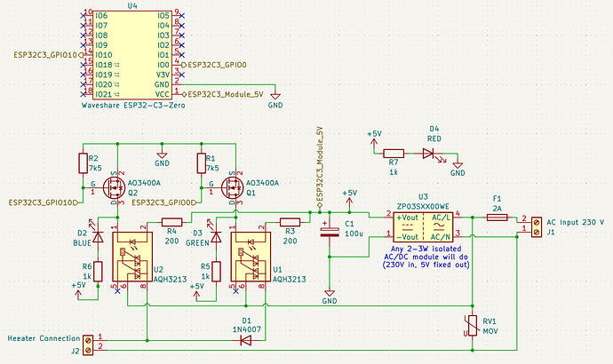The height and width of the screenshot is (364, 613).
Task: Select the Q1 AO3400A MOSFET symbol
Action: [x=232, y=188]
